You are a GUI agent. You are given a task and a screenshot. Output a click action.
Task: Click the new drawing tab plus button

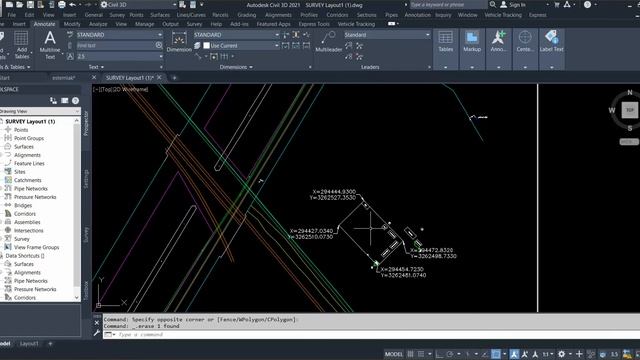click(x=174, y=78)
